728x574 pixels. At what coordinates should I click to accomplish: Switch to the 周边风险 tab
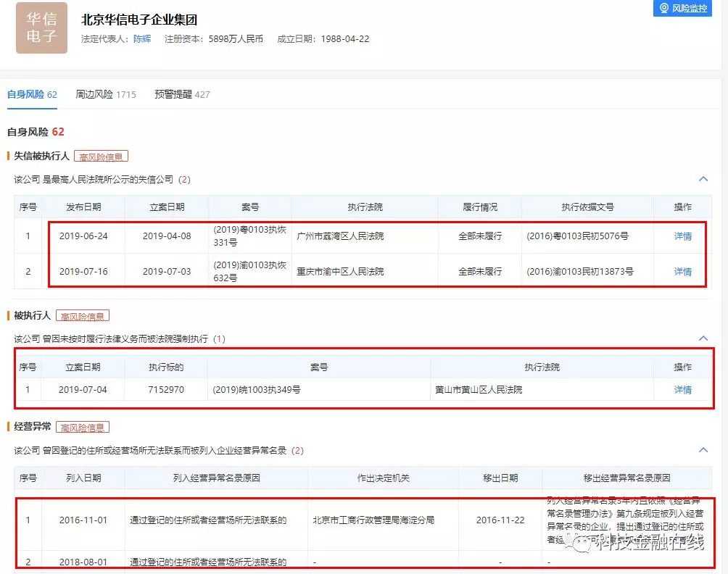point(106,95)
